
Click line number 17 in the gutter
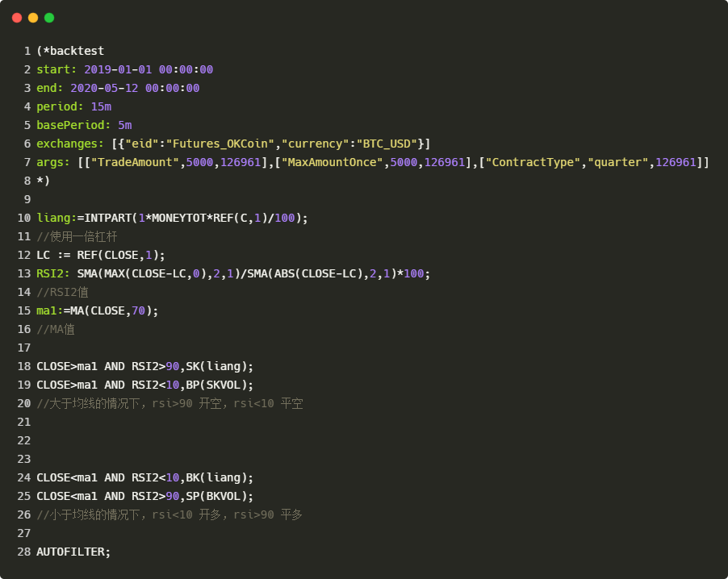tap(24, 348)
